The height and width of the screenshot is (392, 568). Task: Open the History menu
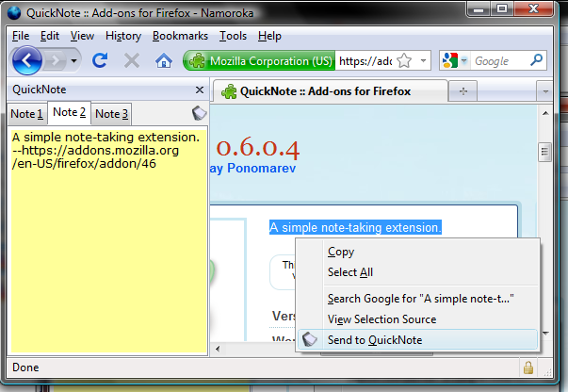(x=123, y=36)
